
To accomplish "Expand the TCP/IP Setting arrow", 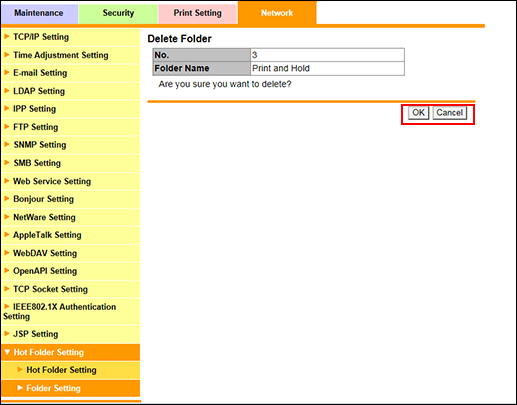I will click(x=7, y=36).
